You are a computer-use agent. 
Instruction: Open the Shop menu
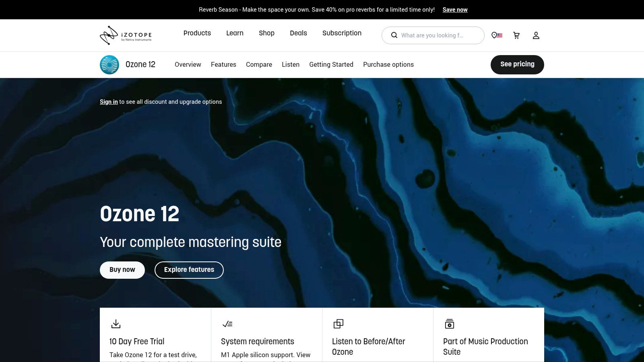tap(266, 33)
